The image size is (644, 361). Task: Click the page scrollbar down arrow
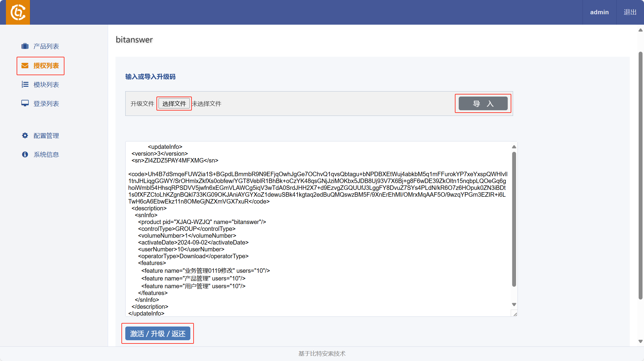[x=640, y=341]
